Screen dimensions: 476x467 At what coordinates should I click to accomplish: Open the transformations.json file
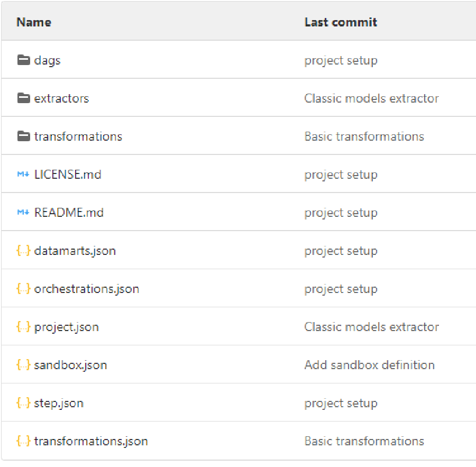point(90,441)
